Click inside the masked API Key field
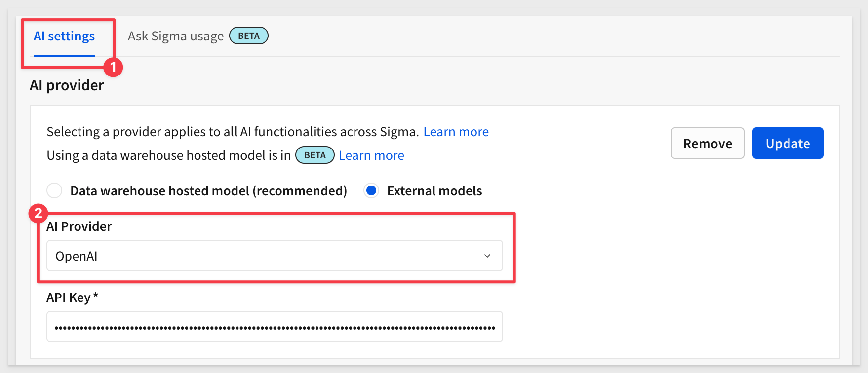The height and width of the screenshot is (373, 868). coord(275,327)
